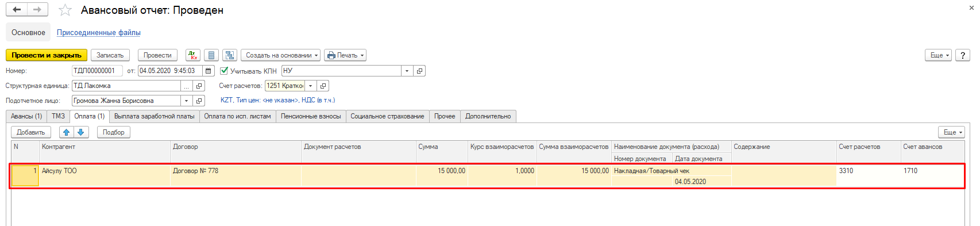
Task: Select the Накладная/Товарный чек cell
Action: [672, 171]
